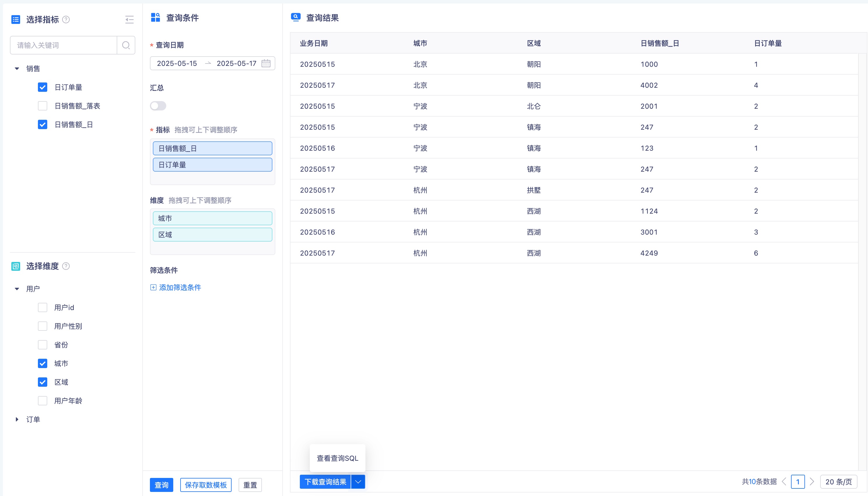Click the 共10条数据 total count text

pos(759,482)
